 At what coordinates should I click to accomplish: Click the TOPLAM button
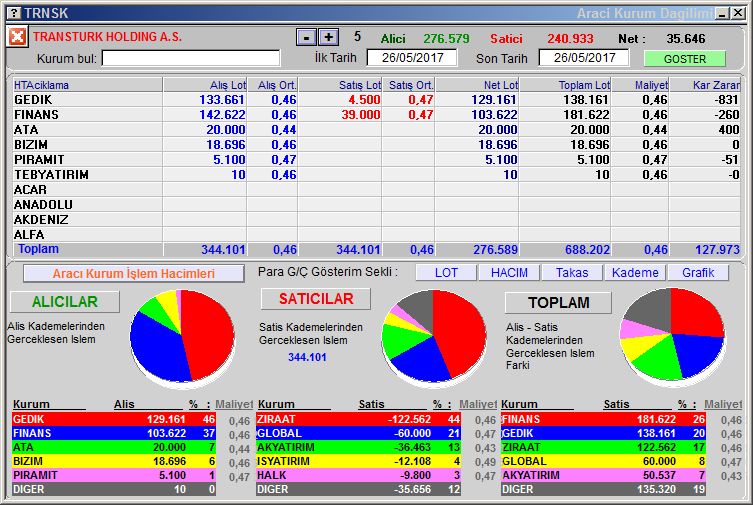(x=559, y=302)
